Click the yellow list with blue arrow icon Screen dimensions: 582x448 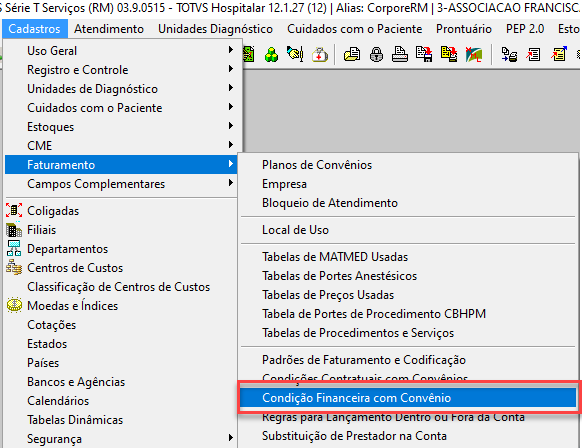pyautogui.click(x=559, y=54)
